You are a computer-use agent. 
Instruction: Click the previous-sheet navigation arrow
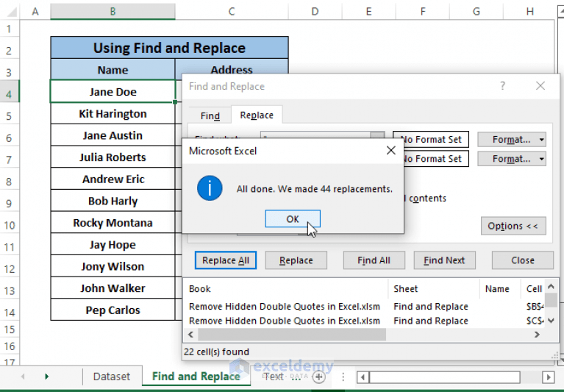[23, 377]
